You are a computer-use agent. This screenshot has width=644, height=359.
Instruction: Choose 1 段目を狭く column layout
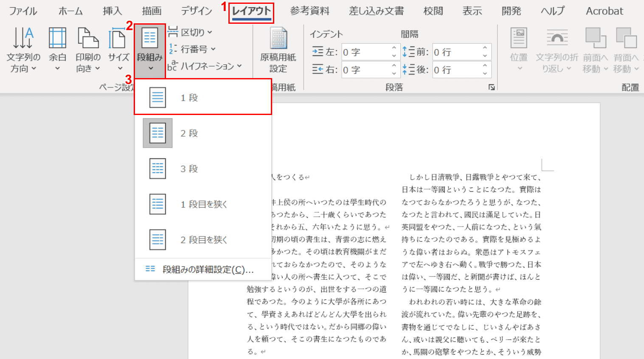click(x=203, y=204)
